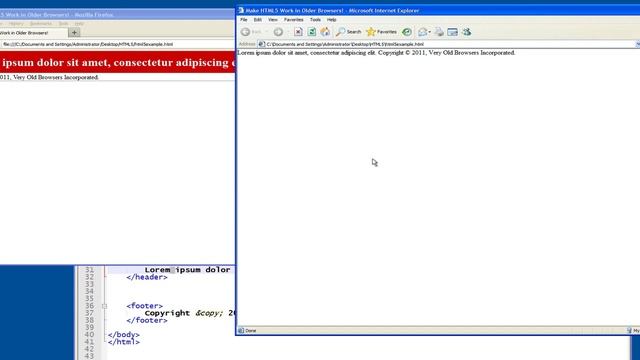Open the Tools menu in Firefox
This screenshot has height=360, width=640.
point(63,24)
